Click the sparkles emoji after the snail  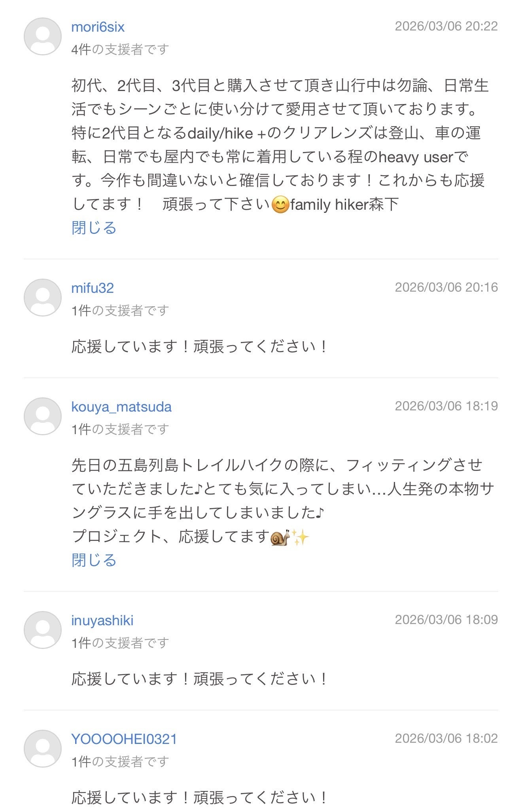[x=300, y=537]
